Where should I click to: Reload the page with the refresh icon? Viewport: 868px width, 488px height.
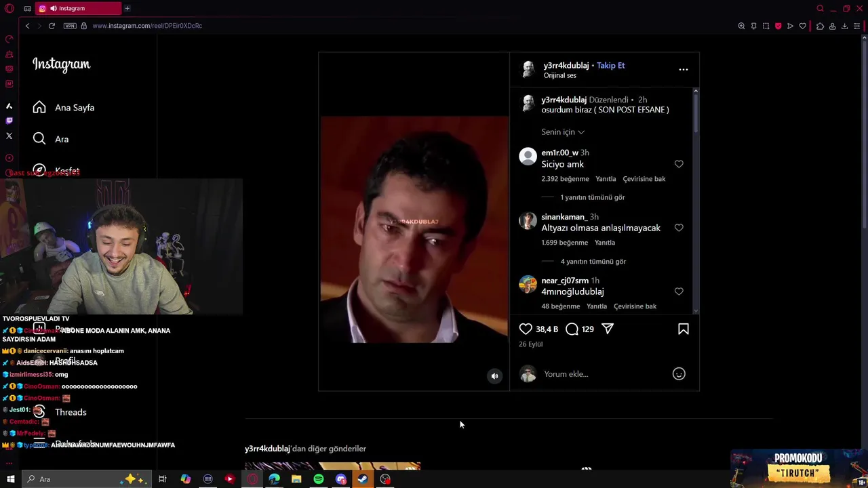pos(52,26)
